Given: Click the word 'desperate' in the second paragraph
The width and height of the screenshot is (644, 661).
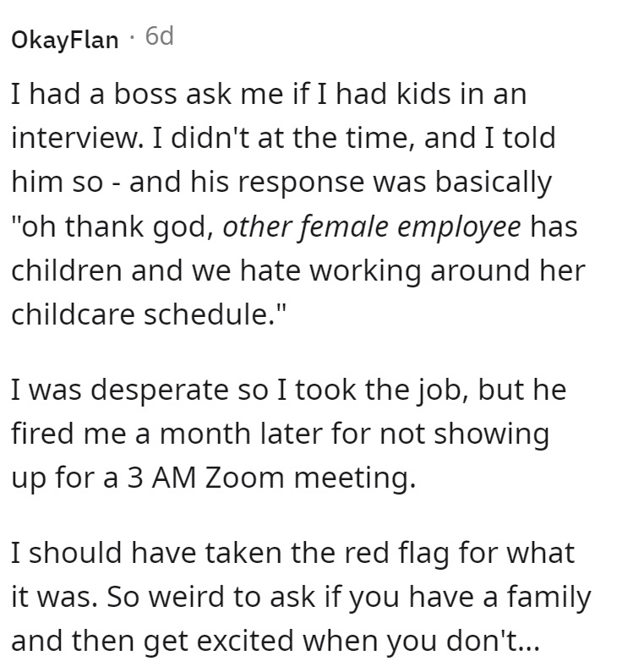Looking at the screenshot, I should click(161, 391).
